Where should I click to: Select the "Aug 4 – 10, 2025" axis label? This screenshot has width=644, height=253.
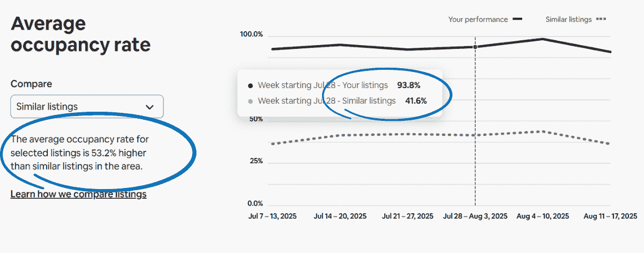pyautogui.click(x=543, y=216)
